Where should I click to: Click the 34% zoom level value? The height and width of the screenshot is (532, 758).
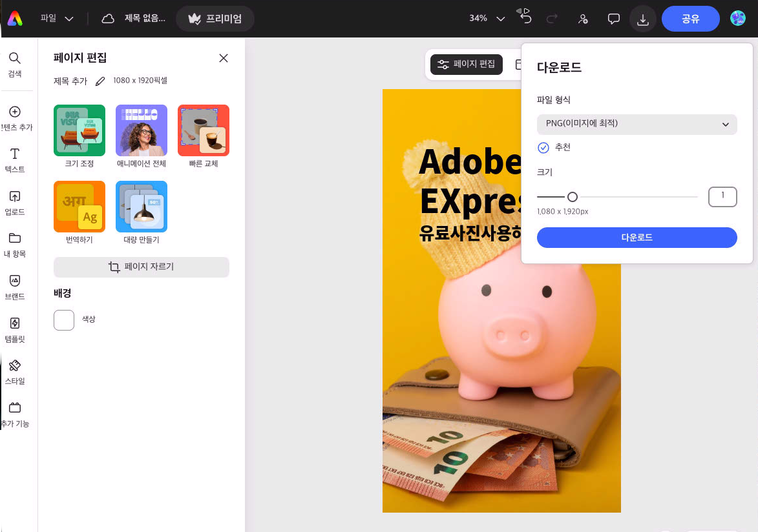pyautogui.click(x=478, y=18)
